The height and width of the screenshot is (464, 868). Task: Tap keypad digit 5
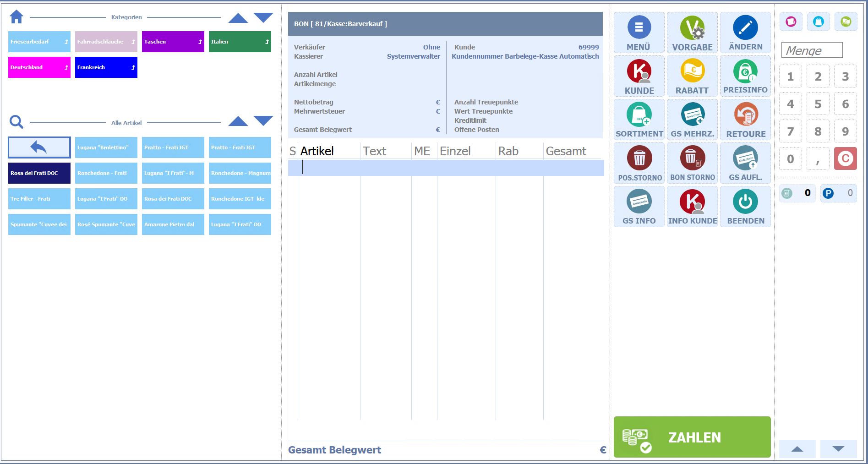click(x=818, y=104)
